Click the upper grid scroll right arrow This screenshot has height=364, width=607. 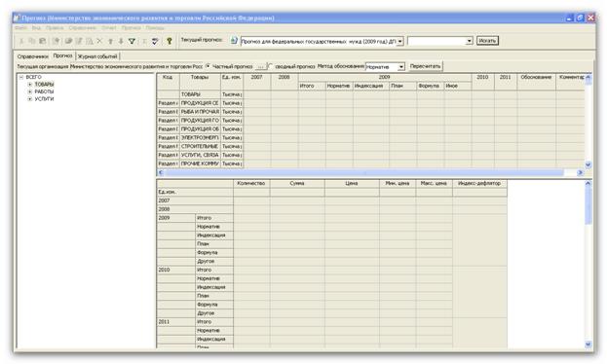click(x=580, y=172)
